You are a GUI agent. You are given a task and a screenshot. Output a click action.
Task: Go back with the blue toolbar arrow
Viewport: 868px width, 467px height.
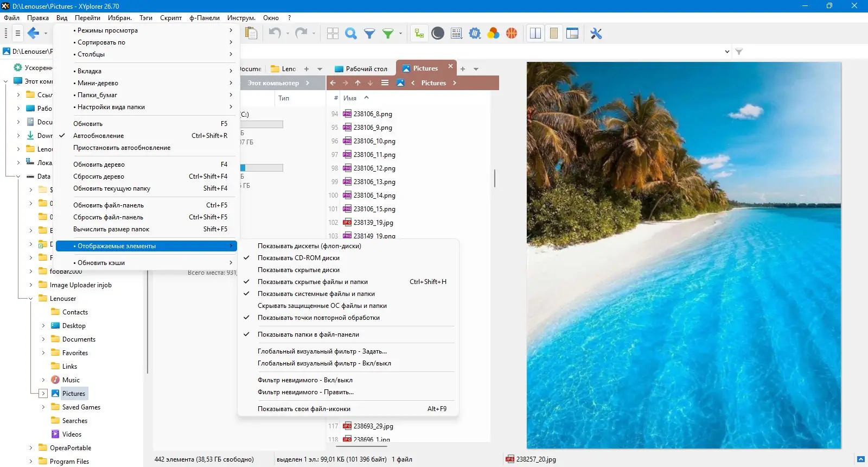[33, 33]
